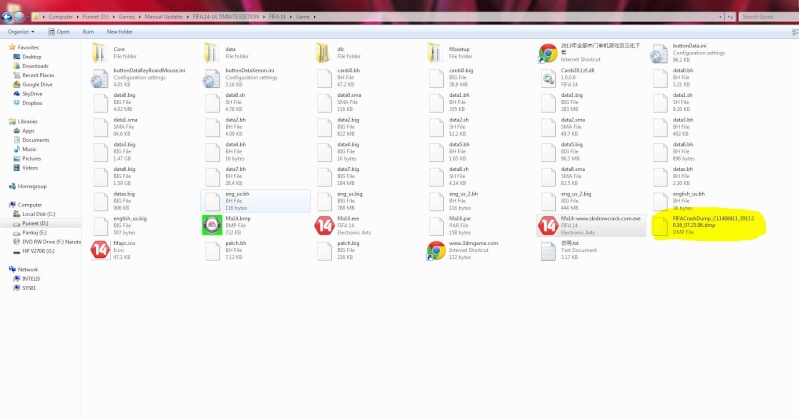Select the buttonDataXenon.ini config icon
This screenshot has height=419, width=799.
tap(211, 79)
